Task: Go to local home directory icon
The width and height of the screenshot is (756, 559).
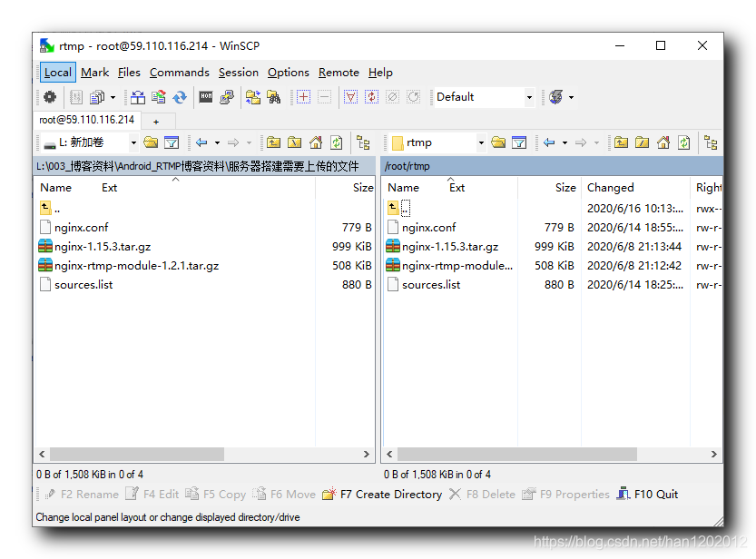Action: 315,142
